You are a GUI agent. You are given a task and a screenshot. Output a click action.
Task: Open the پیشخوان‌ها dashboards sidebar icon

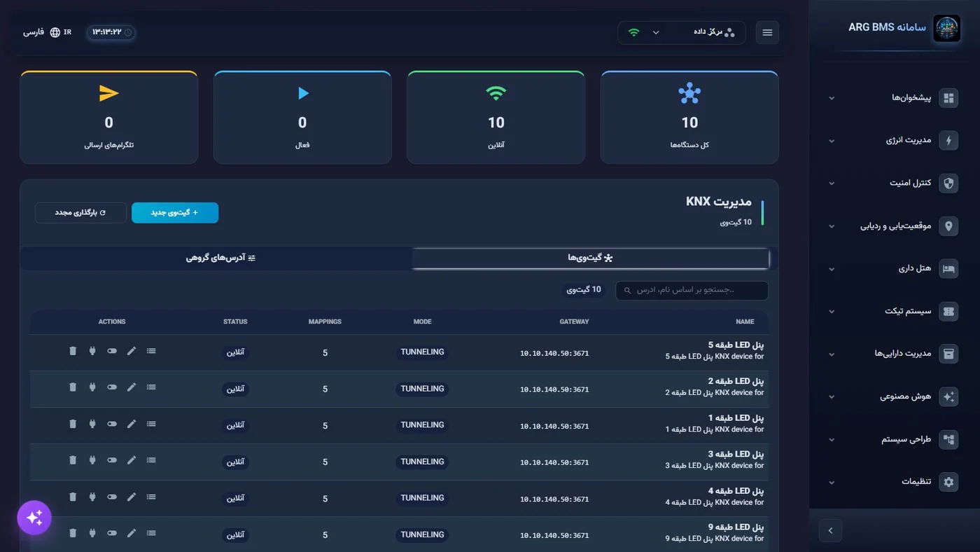coord(948,98)
